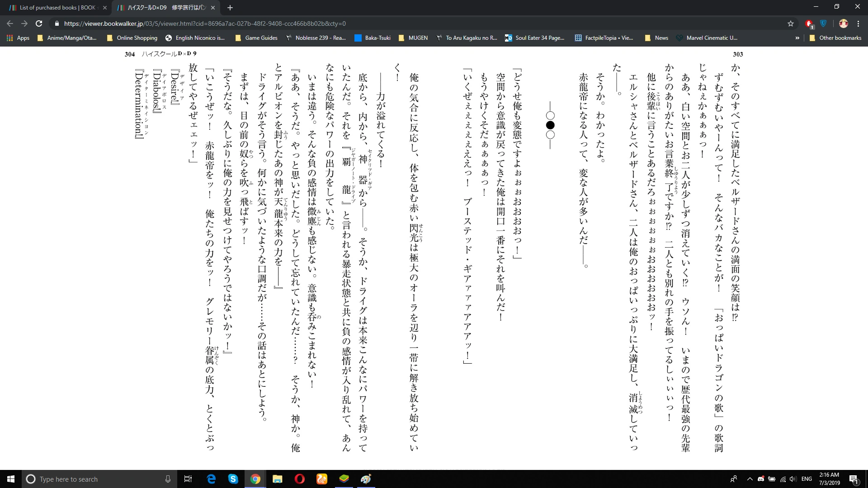Open the red extension icon with badge
This screenshot has height=488, width=868.
click(x=809, y=23)
